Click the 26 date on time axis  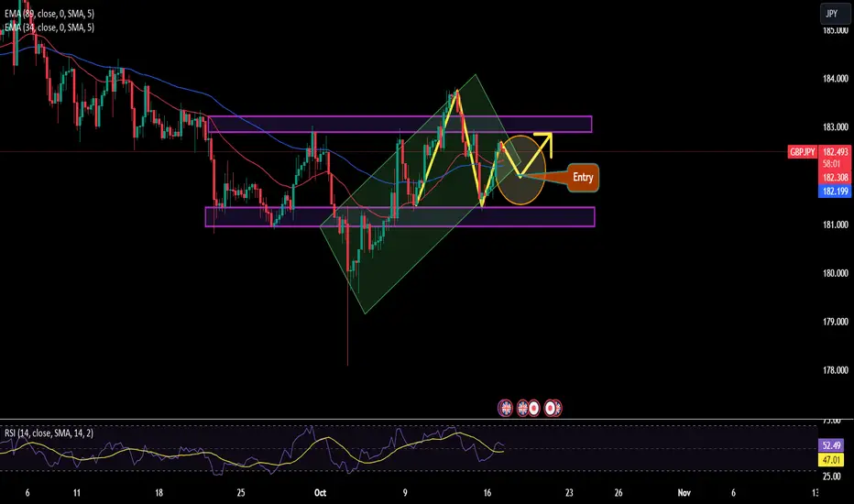tap(619, 493)
